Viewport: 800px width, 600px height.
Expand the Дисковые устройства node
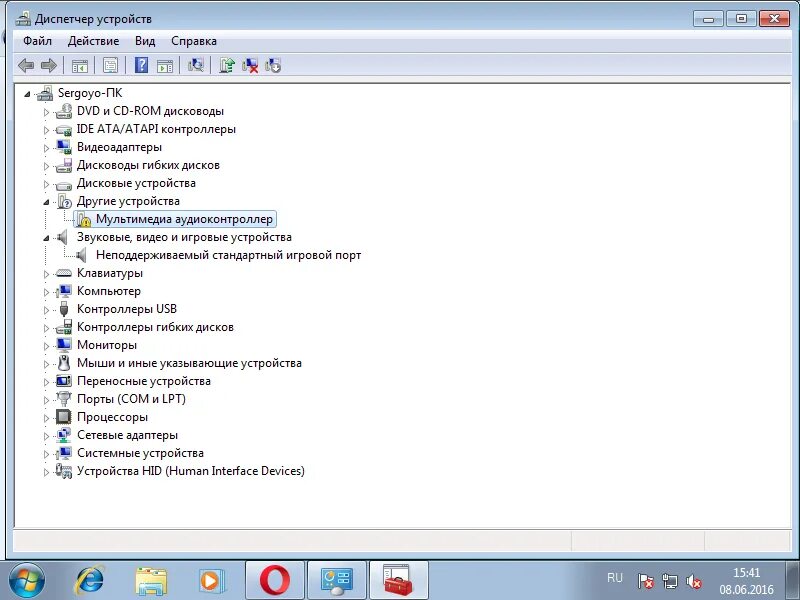[x=46, y=184]
